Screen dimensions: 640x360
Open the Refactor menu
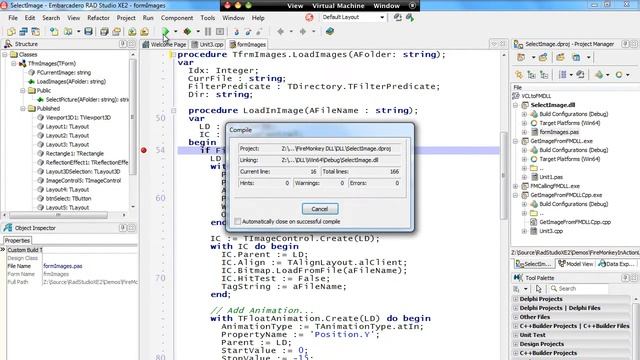click(x=98, y=18)
